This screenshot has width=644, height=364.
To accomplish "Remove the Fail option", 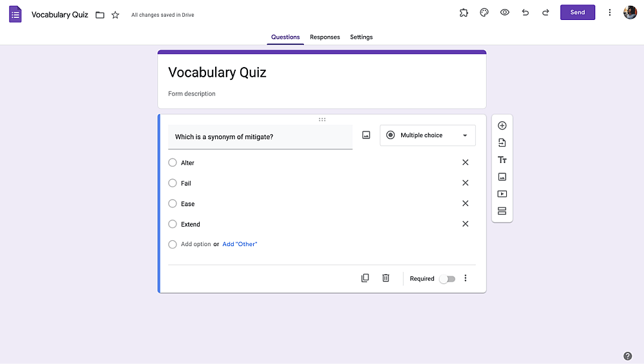I will coord(466,183).
